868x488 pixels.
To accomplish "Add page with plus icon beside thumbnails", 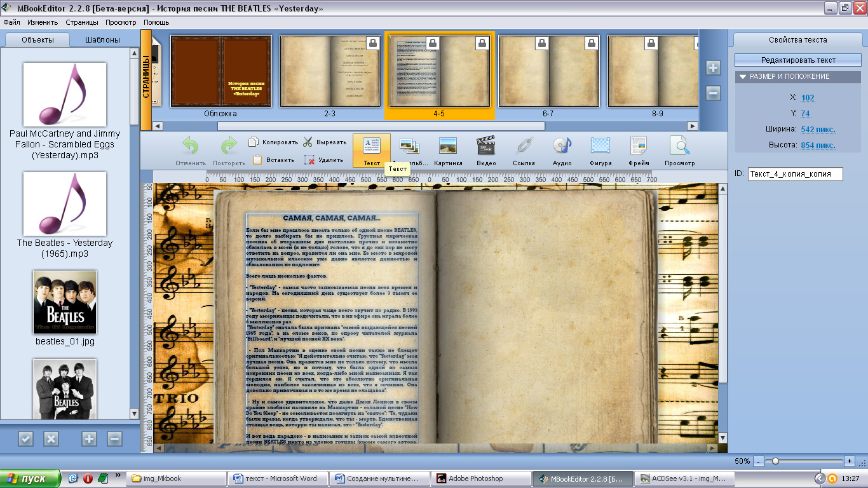I will coord(713,68).
